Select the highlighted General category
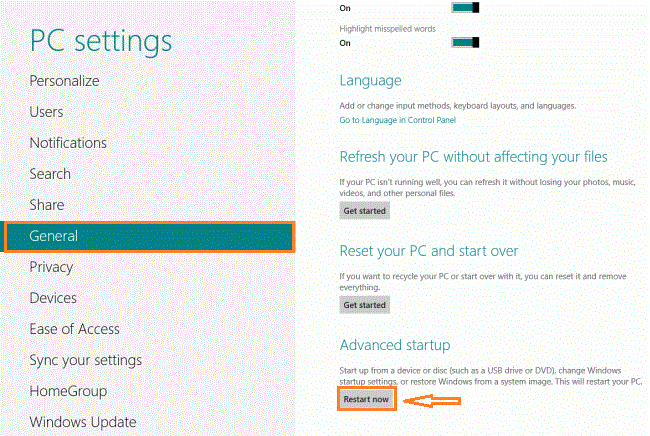Image resolution: width=650 pixels, height=436 pixels. tap(149, 236)
